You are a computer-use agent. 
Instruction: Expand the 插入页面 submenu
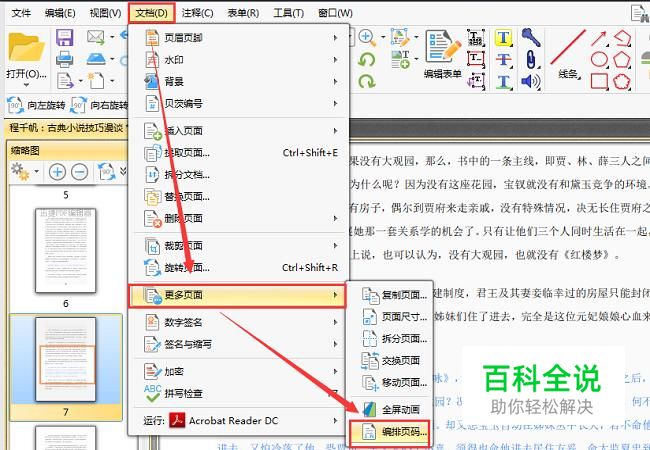coord(240,131)
